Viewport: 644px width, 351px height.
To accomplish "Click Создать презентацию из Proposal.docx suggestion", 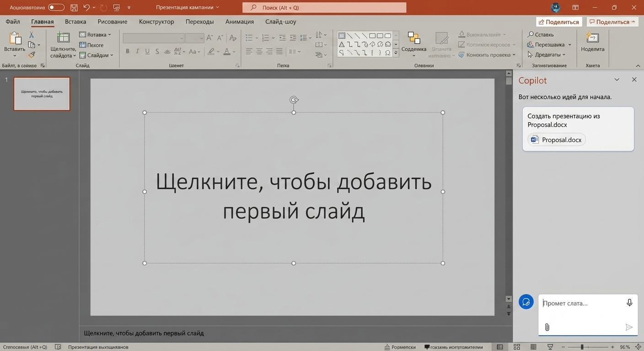I will click(x=578, y=128).
